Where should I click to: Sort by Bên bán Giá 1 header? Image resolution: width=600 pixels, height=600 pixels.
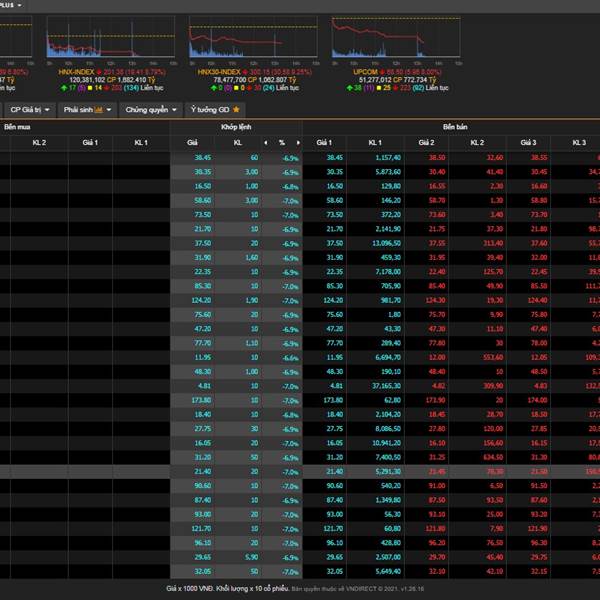pyautogui.click(x=324, y=143)
